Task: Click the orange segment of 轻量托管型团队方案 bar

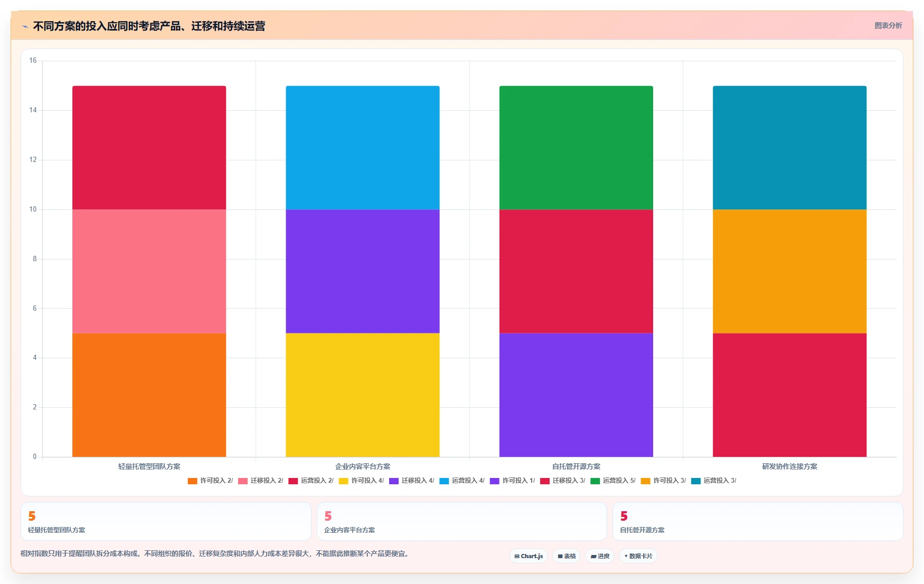Action: click(149, 395)
